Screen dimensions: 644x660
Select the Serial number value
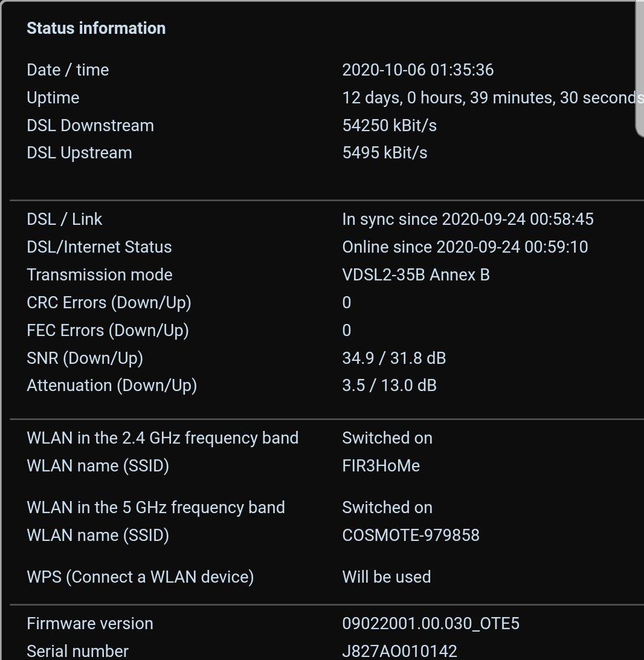399,651
